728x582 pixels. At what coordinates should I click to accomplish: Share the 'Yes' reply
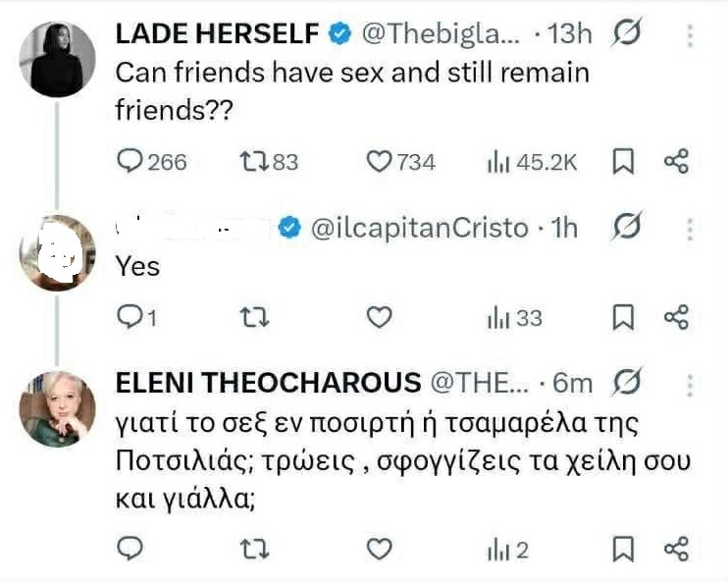pos(677,316)
